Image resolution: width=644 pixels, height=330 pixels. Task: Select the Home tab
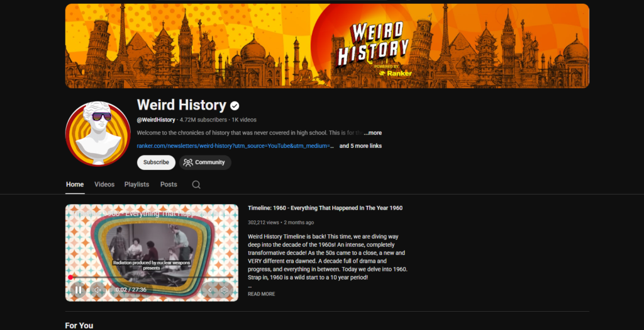click(x=75, y=185)
